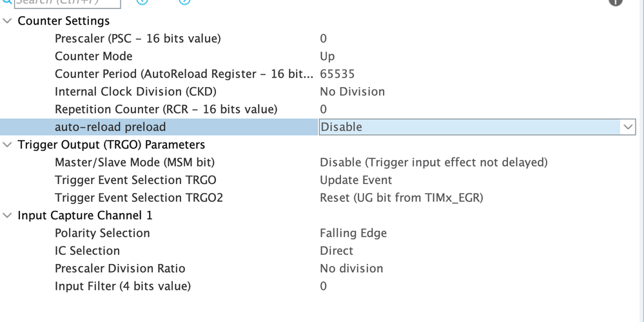644x322 pixels.
Task: Edit the Counter Period value 65535
Action: pos(337,74)
